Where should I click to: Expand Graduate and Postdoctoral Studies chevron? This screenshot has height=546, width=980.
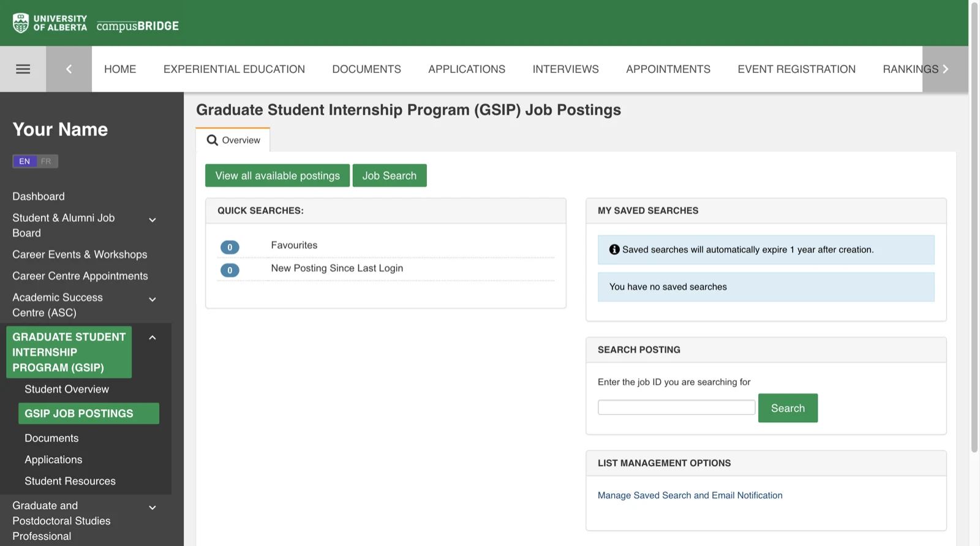(153, 508)
